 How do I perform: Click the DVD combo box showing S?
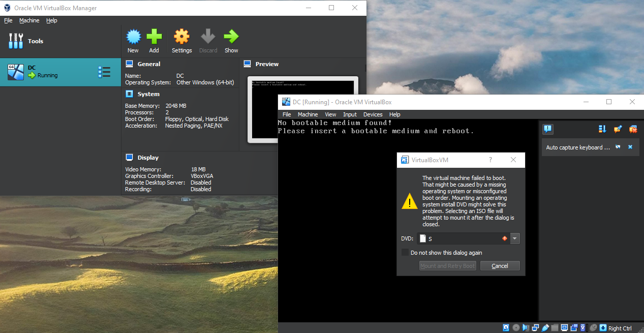coord(468,238)
